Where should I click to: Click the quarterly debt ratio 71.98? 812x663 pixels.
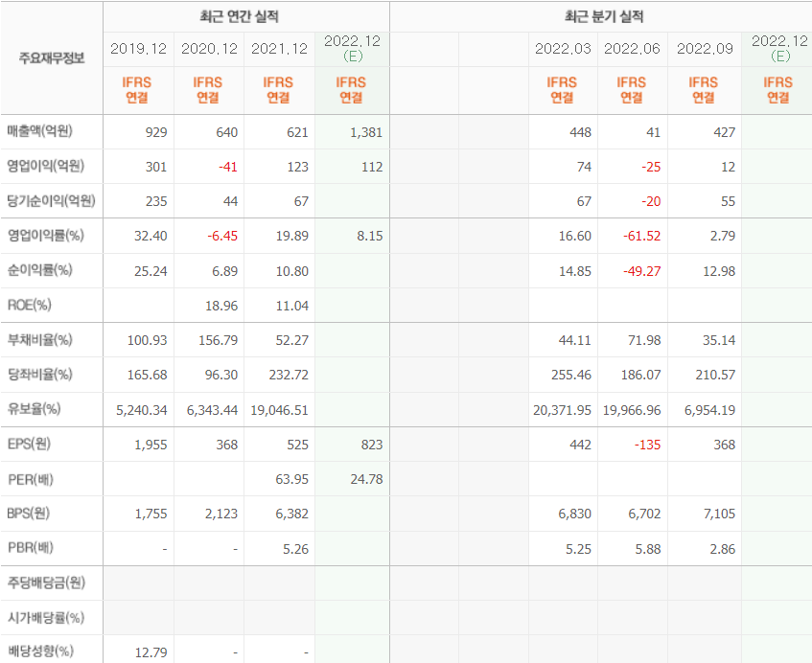pos(644,340)
